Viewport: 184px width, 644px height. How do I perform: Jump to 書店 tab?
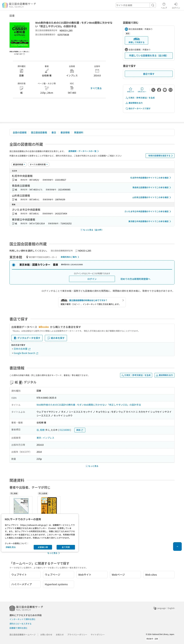click(x=54, y=133)
